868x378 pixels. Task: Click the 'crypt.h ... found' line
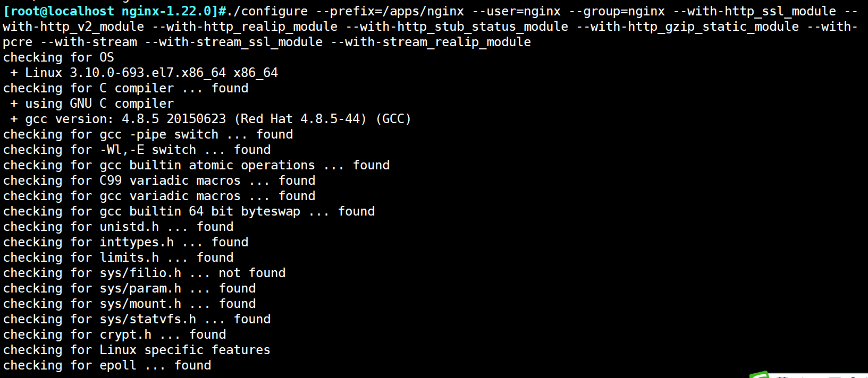[114, 334]
